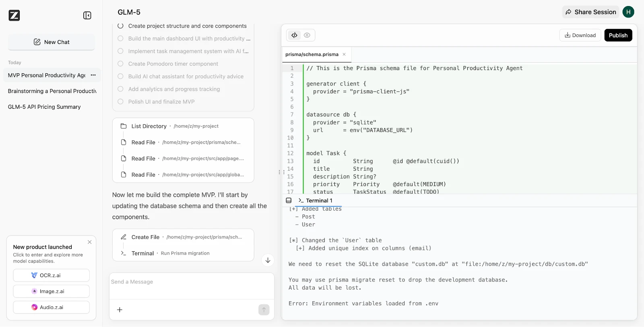Screen dimensions: 644x327
Task: Dismiss the New product launched notice
Action: tap(90, 242)
